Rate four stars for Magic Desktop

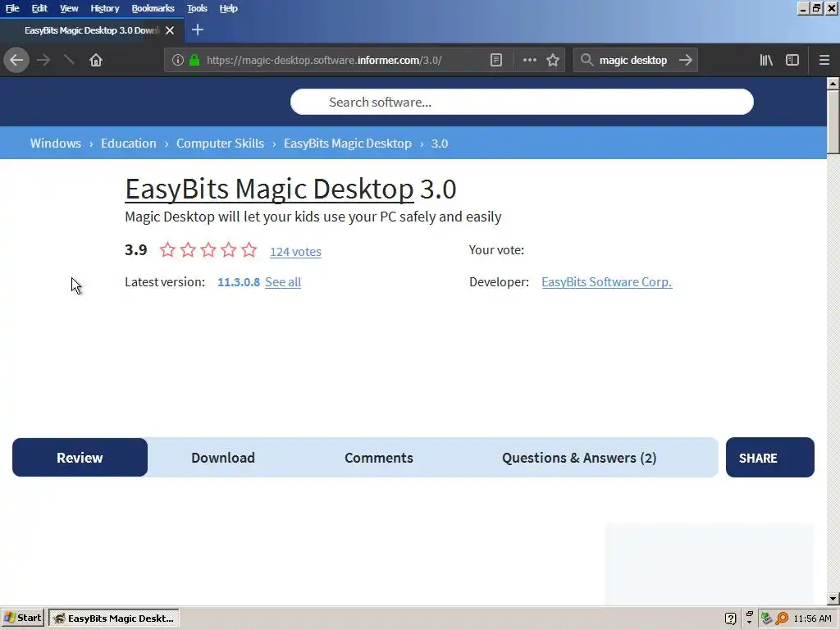229,249
